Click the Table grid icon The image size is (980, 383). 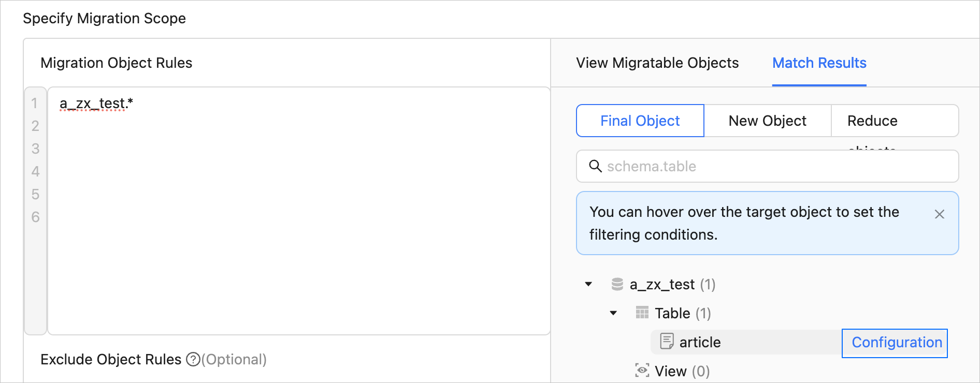(642, 313)
